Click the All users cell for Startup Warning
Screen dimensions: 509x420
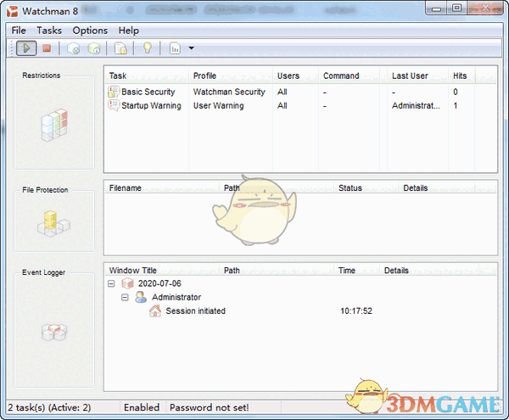coord(282,105)
